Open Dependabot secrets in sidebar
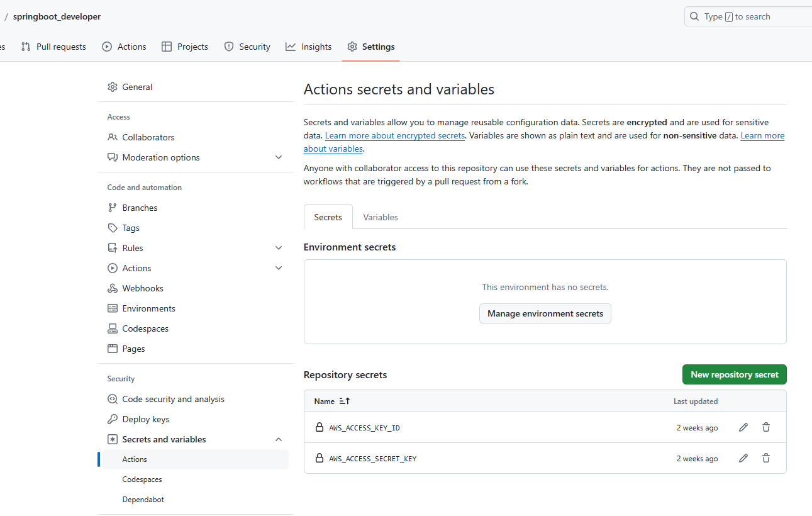 tap(143, 500)
